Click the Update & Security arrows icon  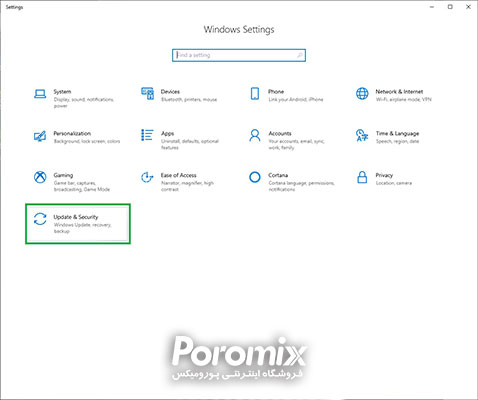point(40,219)
